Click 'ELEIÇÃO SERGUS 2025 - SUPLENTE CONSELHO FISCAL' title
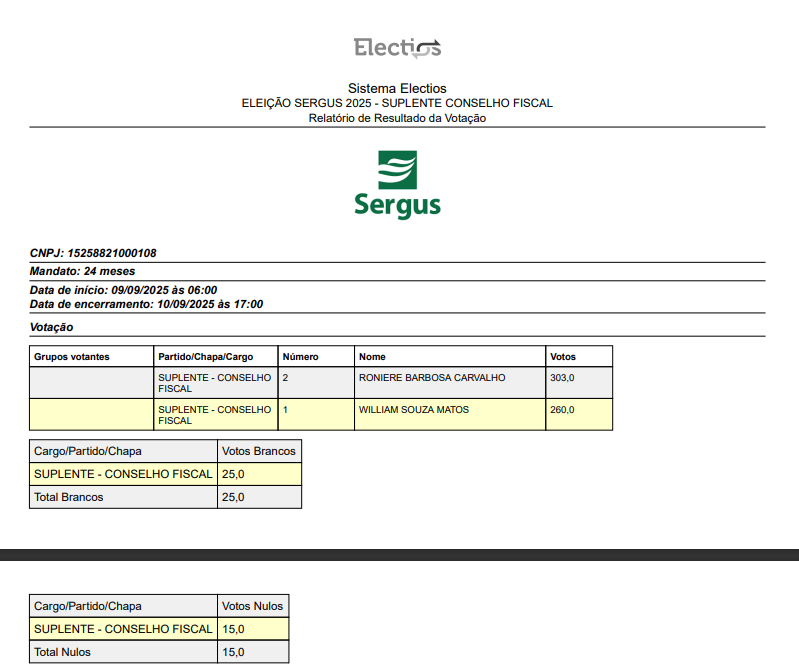The image size is (799, 670). click(x=397, y=103)
